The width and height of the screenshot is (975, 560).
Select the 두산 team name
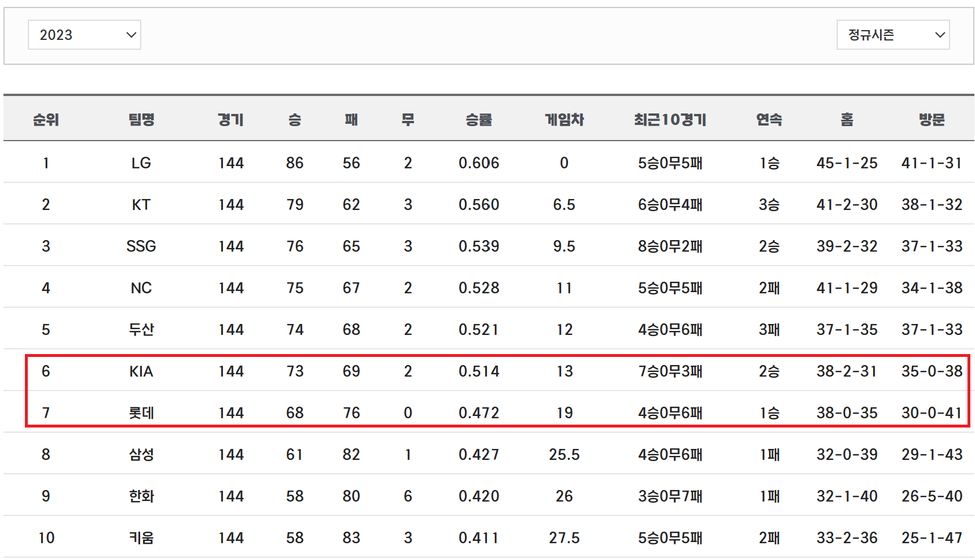[x=141, y=330]
